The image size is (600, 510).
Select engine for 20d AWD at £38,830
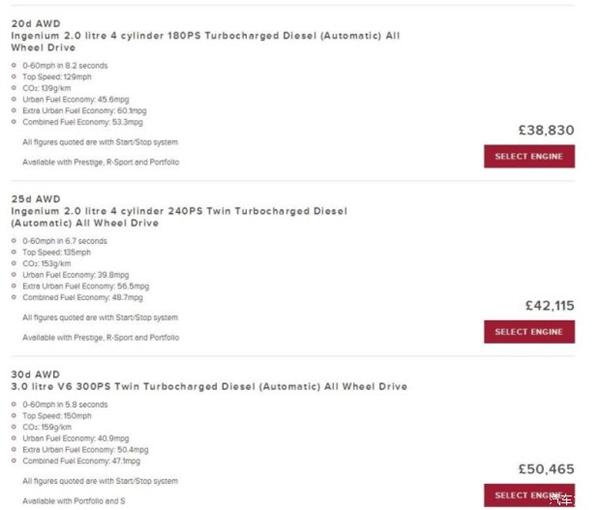click(529, 156)
